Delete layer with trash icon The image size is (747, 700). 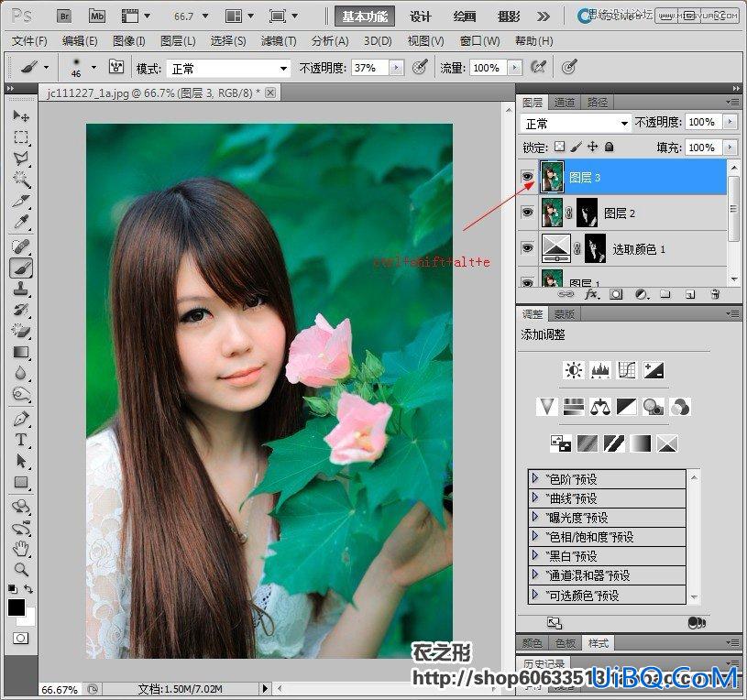(x=715, y=294)
